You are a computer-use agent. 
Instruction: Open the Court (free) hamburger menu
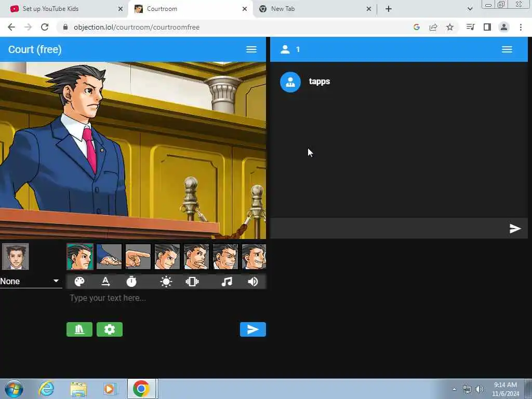click(x=251, y=49)
